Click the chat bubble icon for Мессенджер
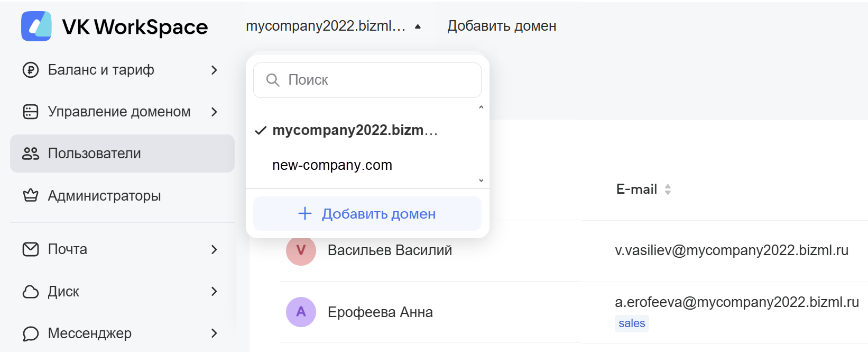This screenshot has height=352, width=868. [x=31, y=333]
